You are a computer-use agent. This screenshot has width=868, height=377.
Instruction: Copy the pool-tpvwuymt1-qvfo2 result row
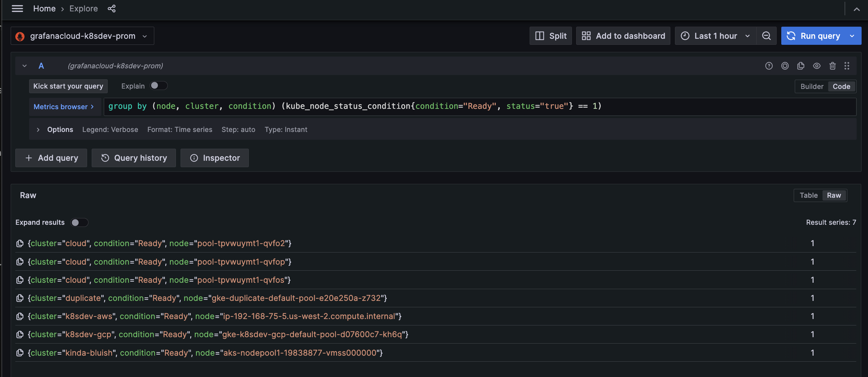20,243
